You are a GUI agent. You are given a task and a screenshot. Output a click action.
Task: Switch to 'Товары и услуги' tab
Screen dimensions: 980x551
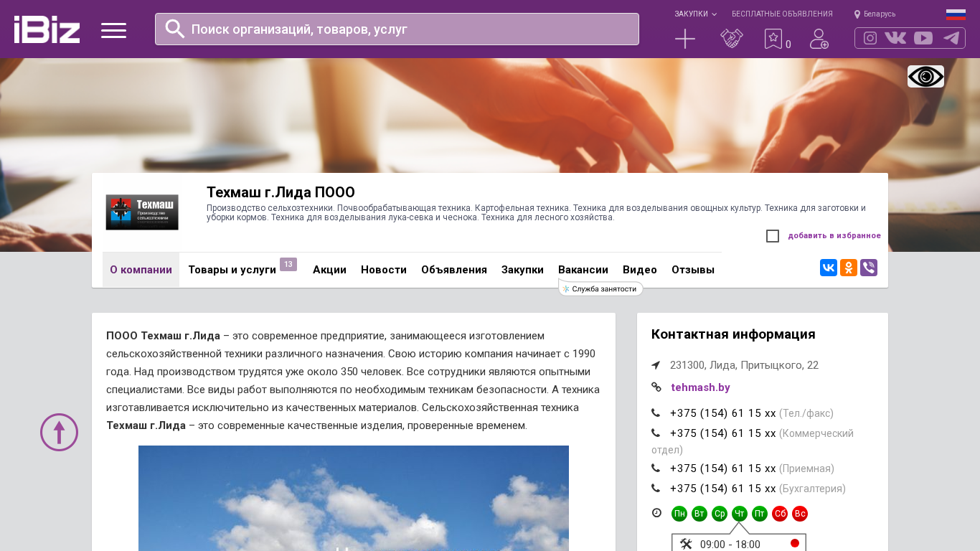coord(232,270)
